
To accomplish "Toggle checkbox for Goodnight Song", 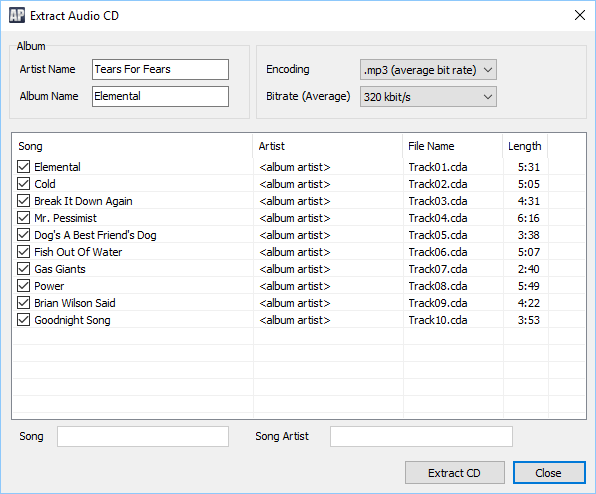I will coord(24,320).
